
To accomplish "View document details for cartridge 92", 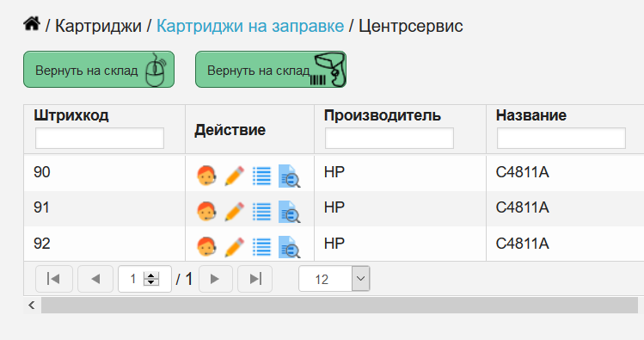I will tap(289, 247).
